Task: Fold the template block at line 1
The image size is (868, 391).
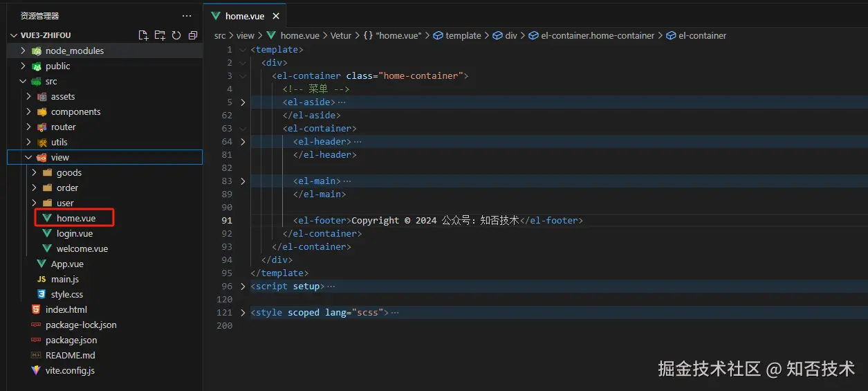Action: tap(243, 49)
